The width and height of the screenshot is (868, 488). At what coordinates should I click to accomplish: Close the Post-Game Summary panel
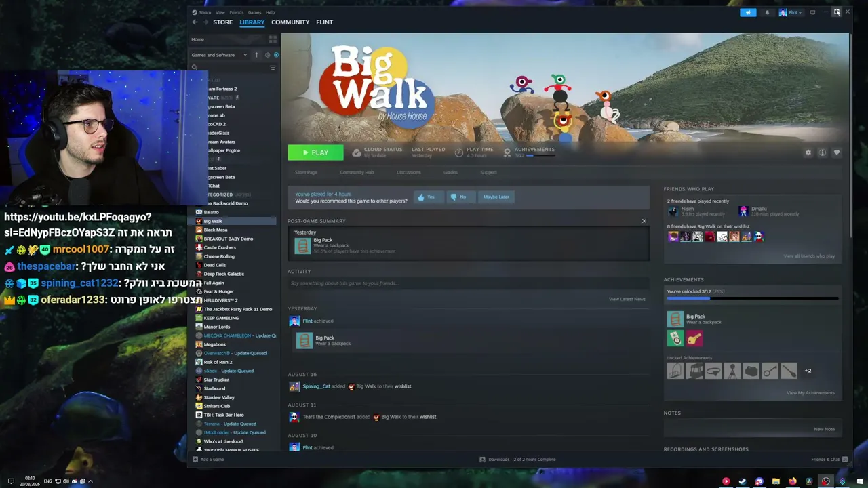[644, 221]
